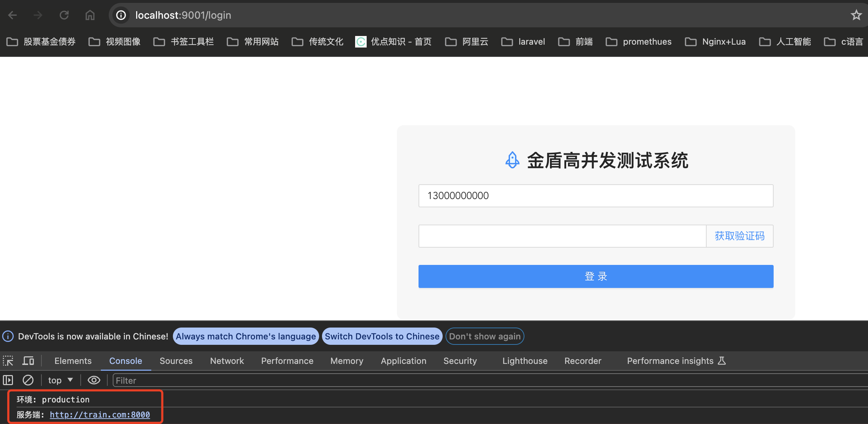Screen dimensions: 868x424
Task: Toggle the device toolbar icon
Action: point(28,361)
